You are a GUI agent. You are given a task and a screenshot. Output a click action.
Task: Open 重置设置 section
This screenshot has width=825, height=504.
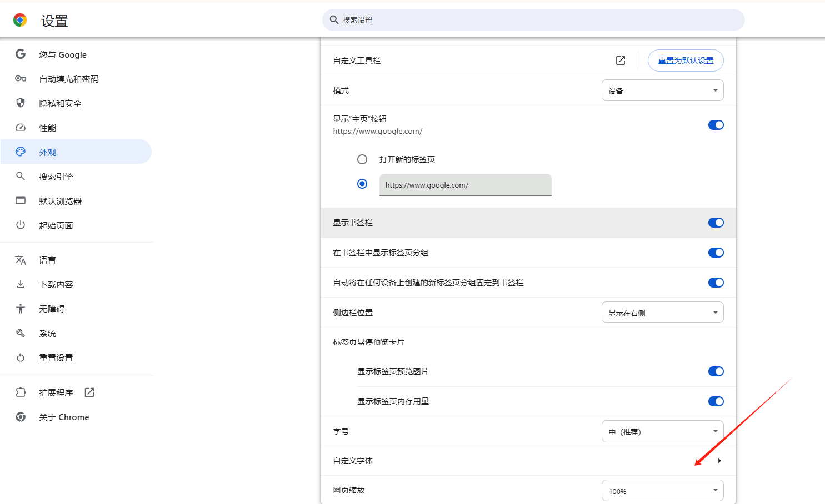click(76, 357)
